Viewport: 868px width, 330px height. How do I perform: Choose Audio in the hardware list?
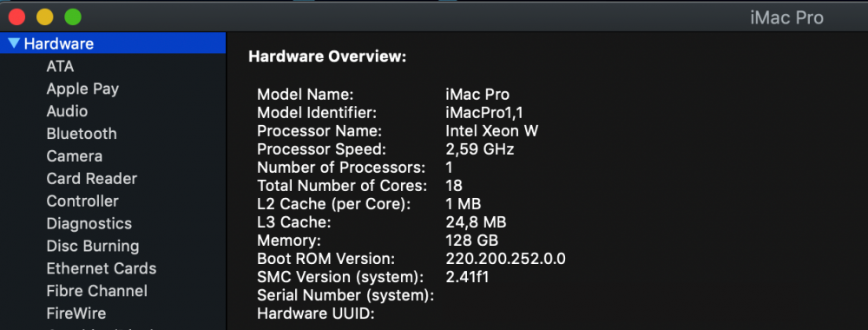click(67, 111)
